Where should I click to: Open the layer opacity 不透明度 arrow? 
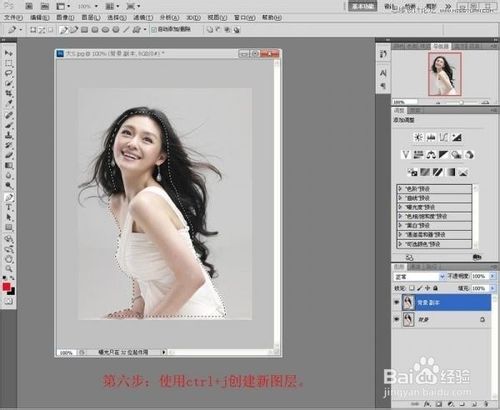(492, 276)
